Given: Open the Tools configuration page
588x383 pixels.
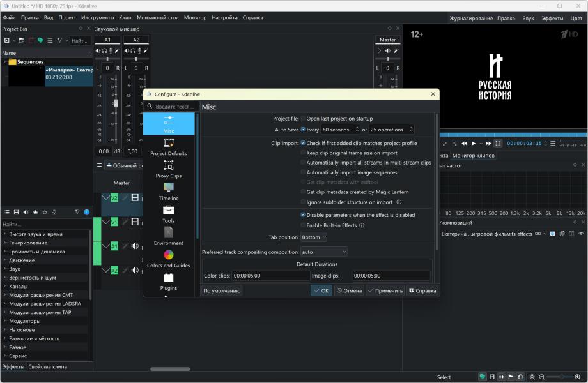Looking at the screenshot, I should pos(169,214).
